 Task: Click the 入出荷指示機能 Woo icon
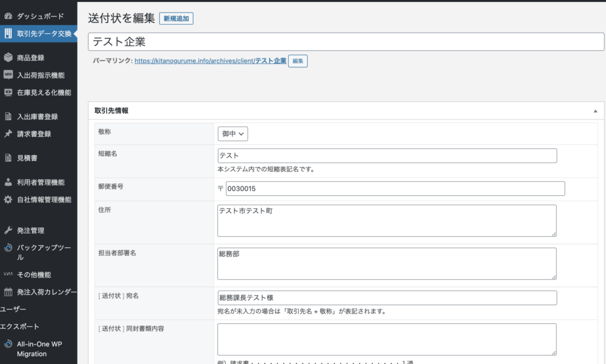[8, 75]
